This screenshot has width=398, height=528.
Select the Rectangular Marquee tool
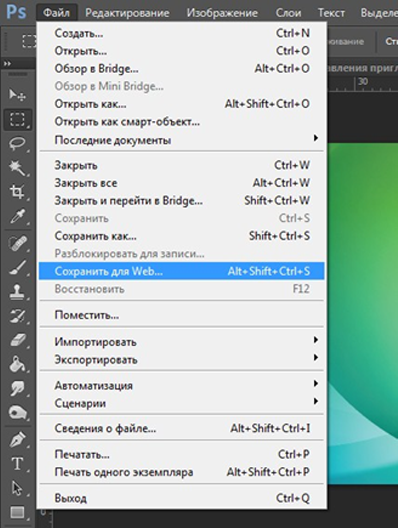pyautogui.click(x=17, y=119)
